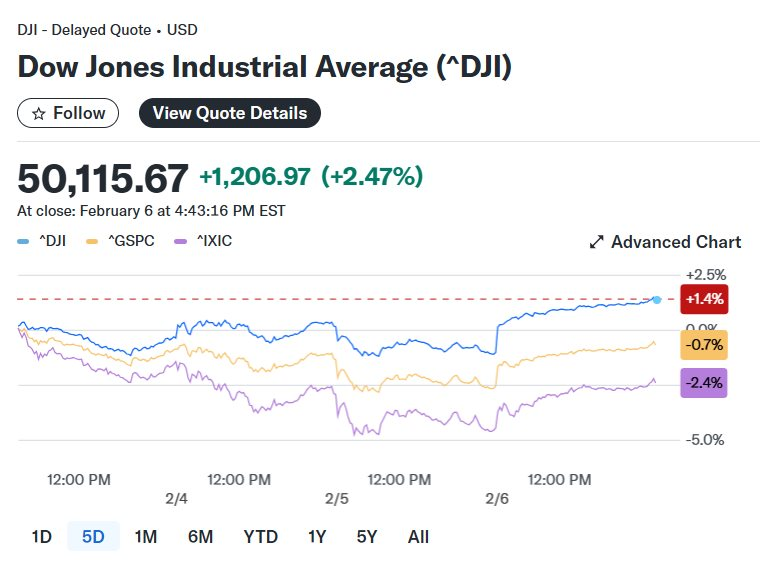This screenshot has width=779, height=569.
Task: Click the blue ^DJI legend dot
Action: pyautogui.click(x=23, y=242)
